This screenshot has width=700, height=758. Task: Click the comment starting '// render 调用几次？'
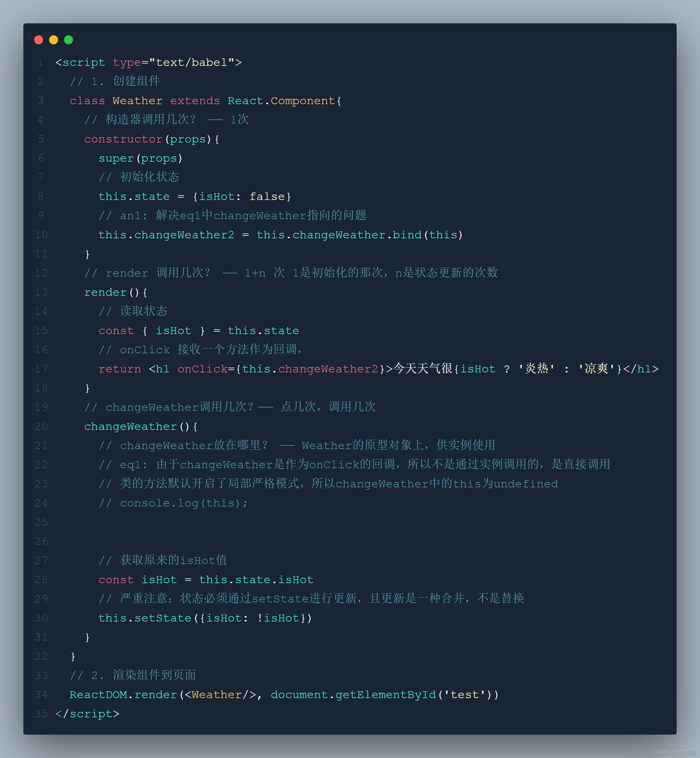click(x=291, y=273)
